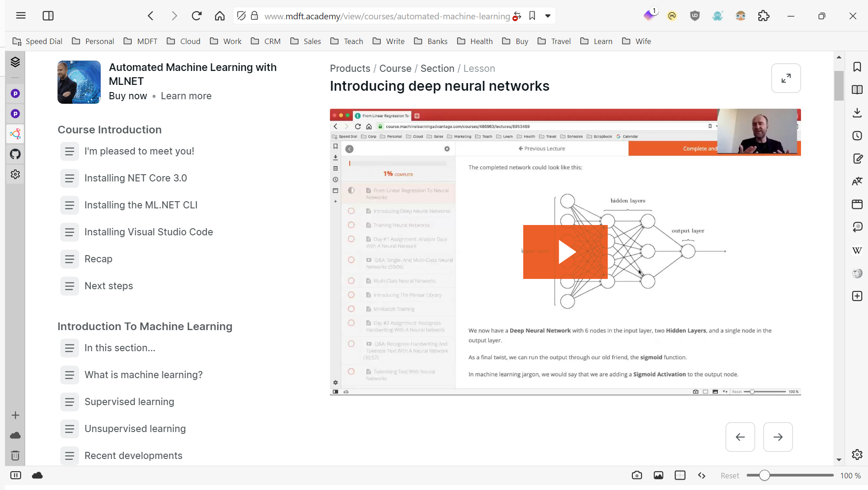Click the Wikipedia W side panel icon
868x490 pixels.
(857, 250)
